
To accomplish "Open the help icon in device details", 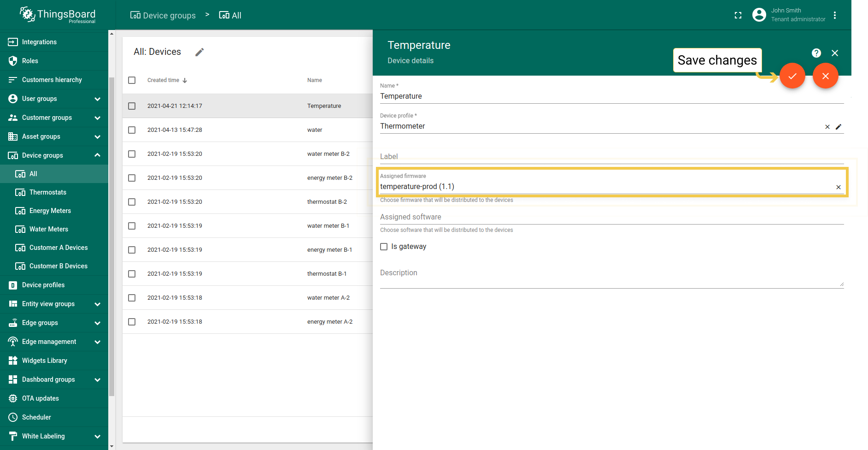I will pyautogui.click(x=816, y=53).
